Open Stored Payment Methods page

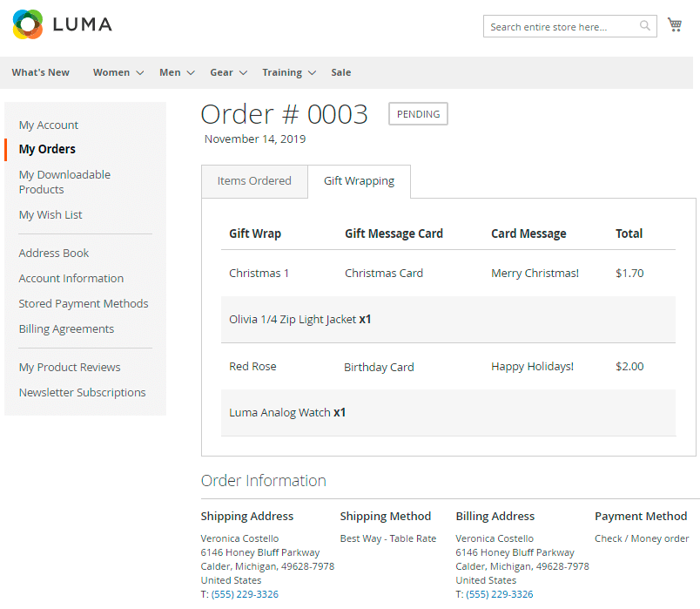pyautogui.click(x=84, y=303)
